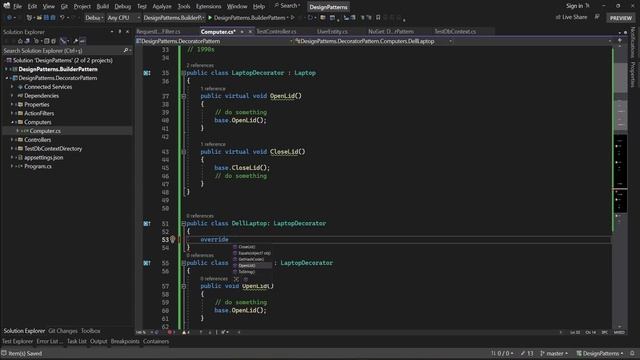Viewport: 640px width, 360px height.
Task: Switch to the UserEntity.cs tab
Action: coord(332,31)
